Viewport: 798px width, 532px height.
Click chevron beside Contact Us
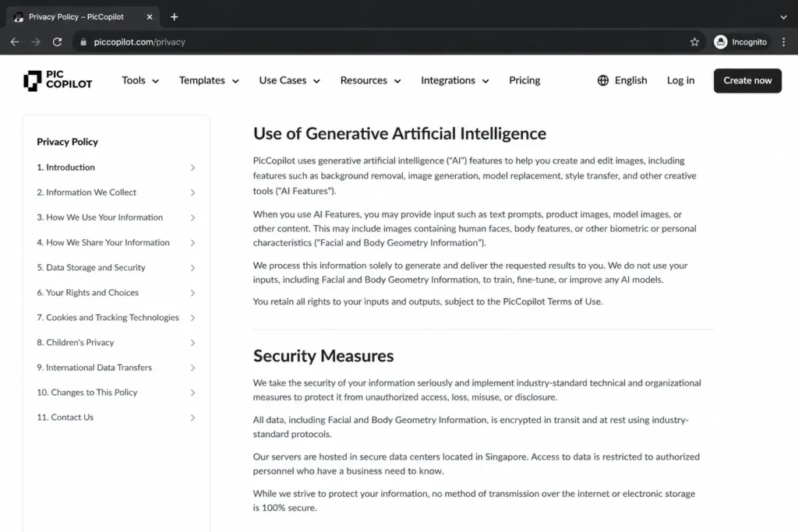point(192,417)
